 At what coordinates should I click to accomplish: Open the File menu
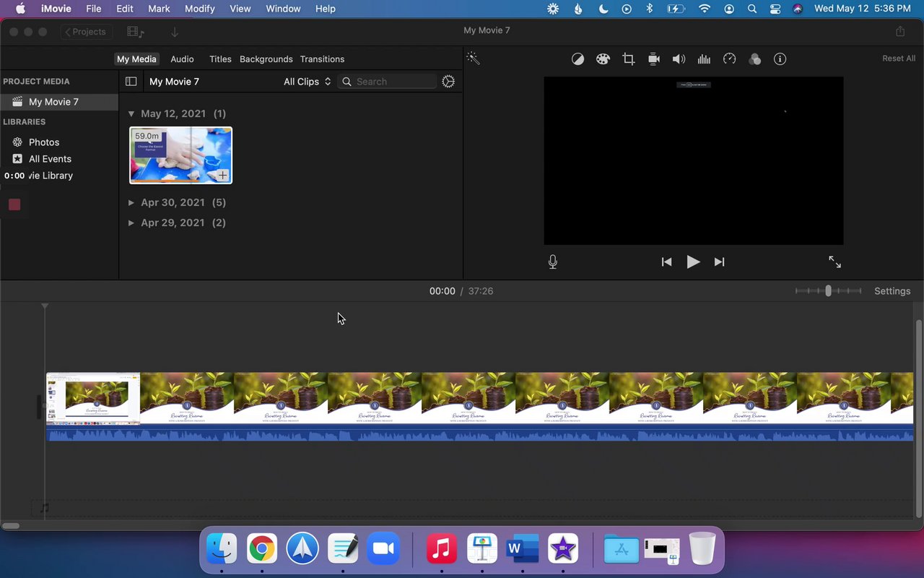pos(94,9)
